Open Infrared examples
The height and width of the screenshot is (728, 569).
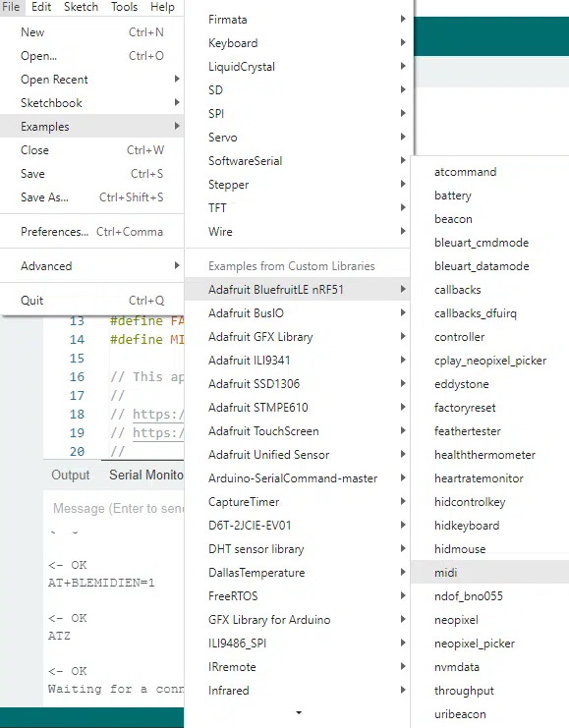tap(297, 691)
